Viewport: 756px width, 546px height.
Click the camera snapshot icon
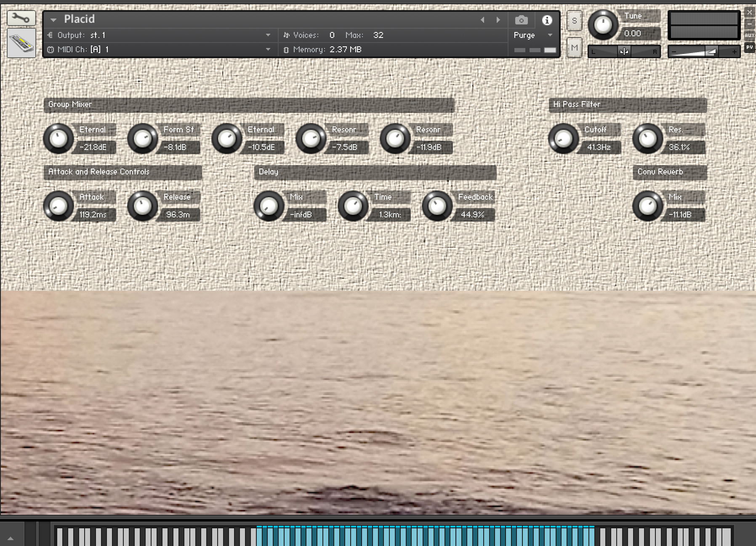pos(521,20)
